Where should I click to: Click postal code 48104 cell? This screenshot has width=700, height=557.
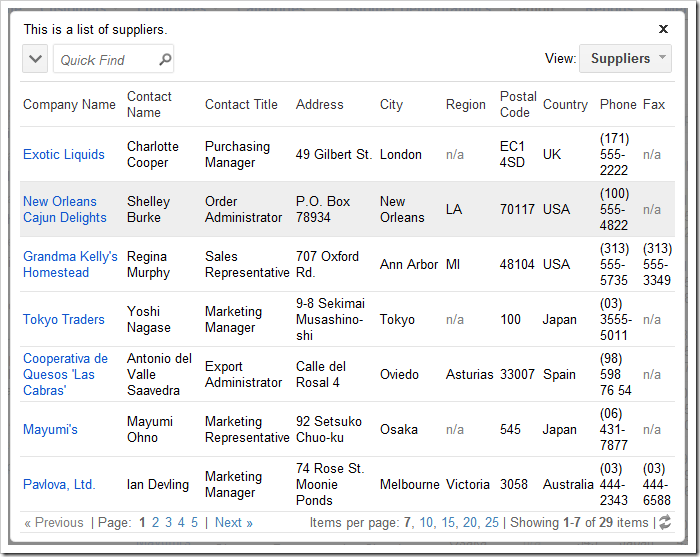click(x=517, y=264)
